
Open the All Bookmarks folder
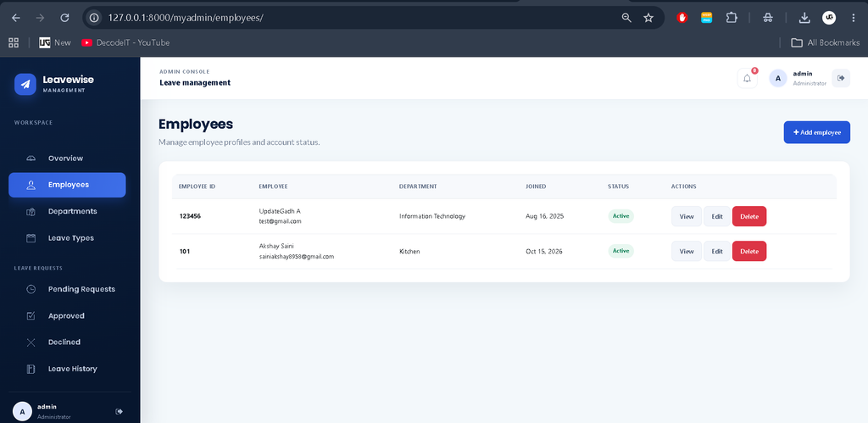[x=826, y=42]
